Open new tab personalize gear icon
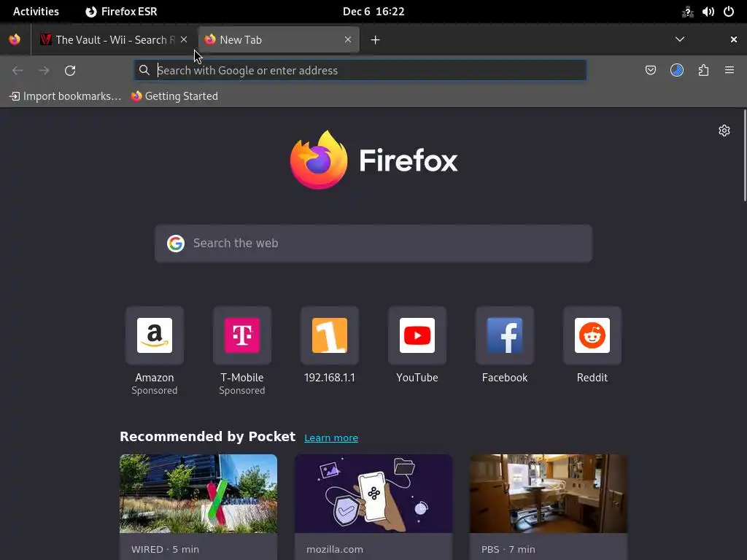 point(724,131)
